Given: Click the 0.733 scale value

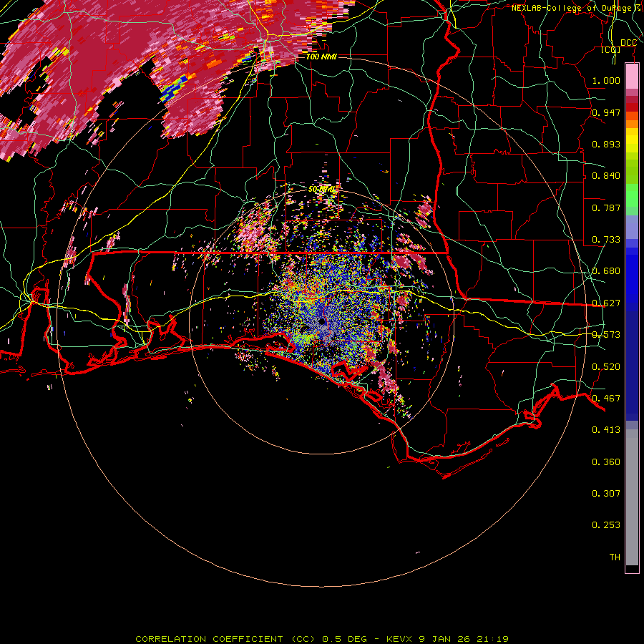Looking at the screenshot, I should [x=606, y=240].
